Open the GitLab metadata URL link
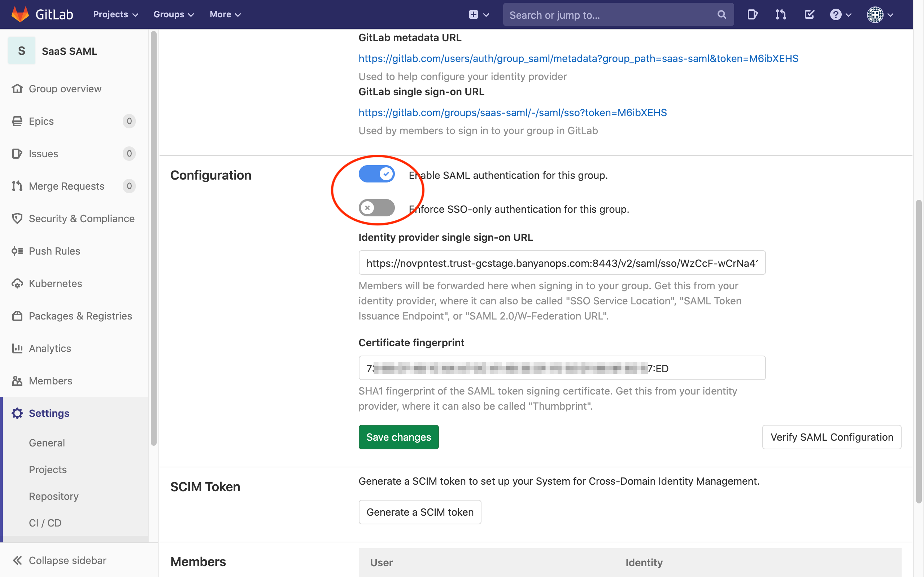Screen dimensions: 924x577 point(578,58)
